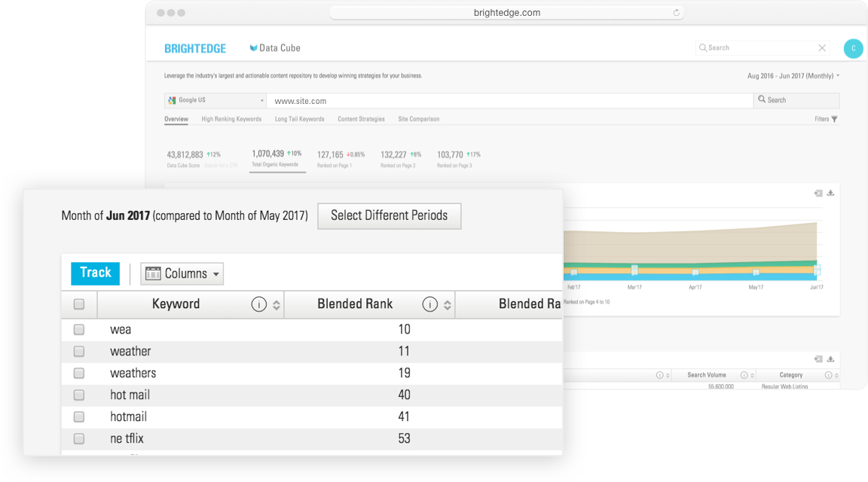Show info for the Keyword column
The height and width of the screenshot is (482, 868).
tap(258, 304)
